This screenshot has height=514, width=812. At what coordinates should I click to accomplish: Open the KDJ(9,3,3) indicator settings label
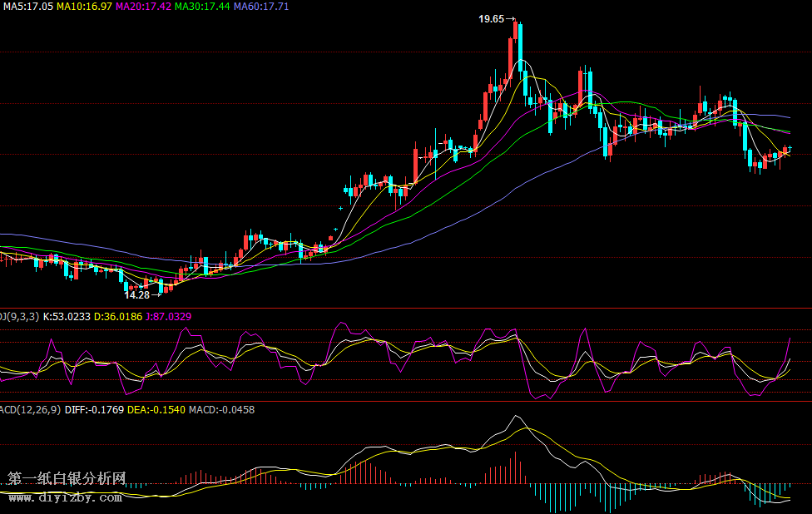point(18,316)
